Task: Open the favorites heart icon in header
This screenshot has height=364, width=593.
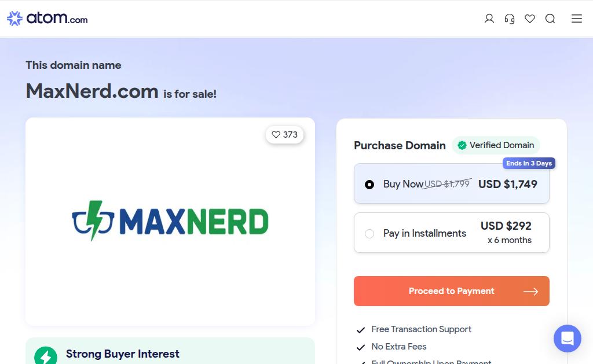Action: point(530,19)
